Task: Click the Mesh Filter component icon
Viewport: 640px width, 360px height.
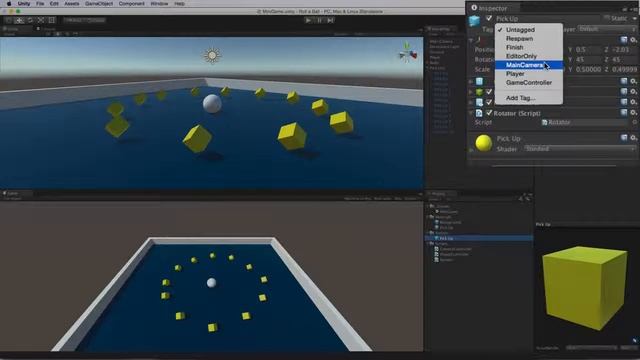Action: point(480,81)
